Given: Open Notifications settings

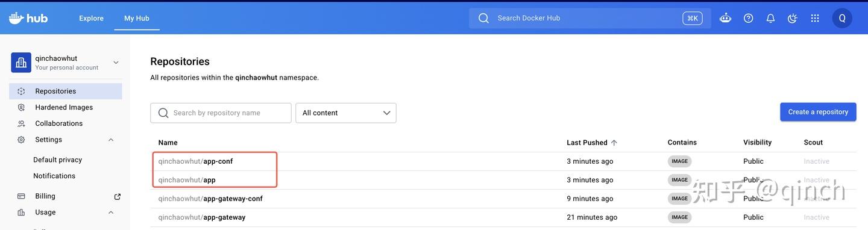Looking at the screenshot, I should pyautogui.click(x=54, y=176).
